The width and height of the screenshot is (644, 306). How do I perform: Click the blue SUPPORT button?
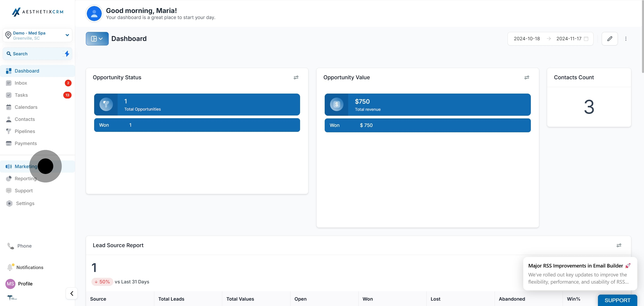tap(617, 300)
